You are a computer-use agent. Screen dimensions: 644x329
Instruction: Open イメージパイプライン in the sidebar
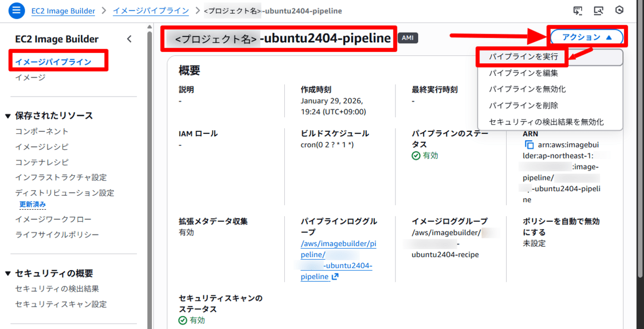(53, 62)
